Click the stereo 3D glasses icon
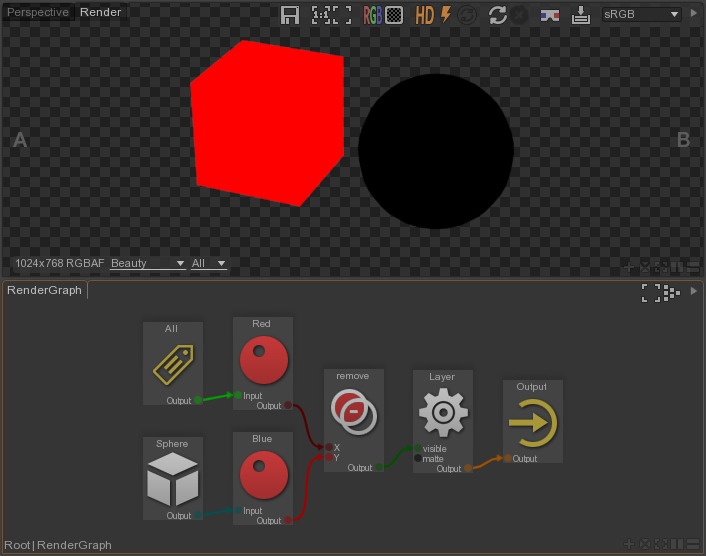The height and width of the screenshot is (556, 706). click(x=549, y=15)
